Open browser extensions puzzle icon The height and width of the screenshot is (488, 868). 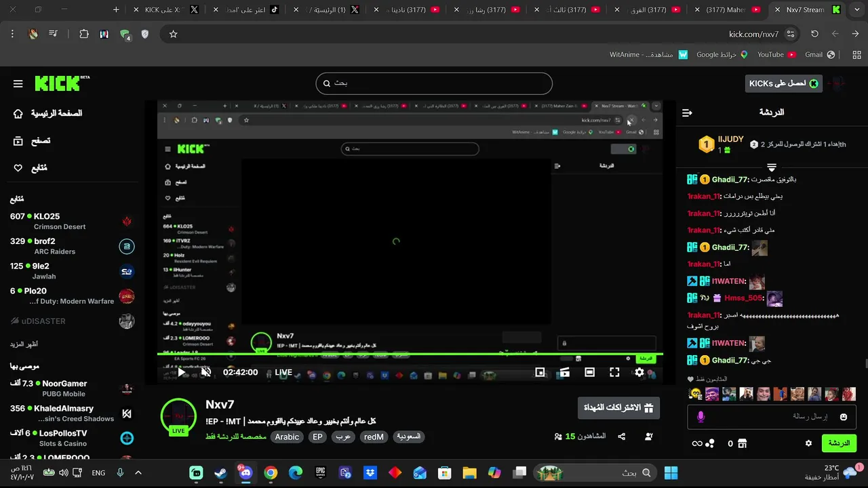click(x=84, y=34)
